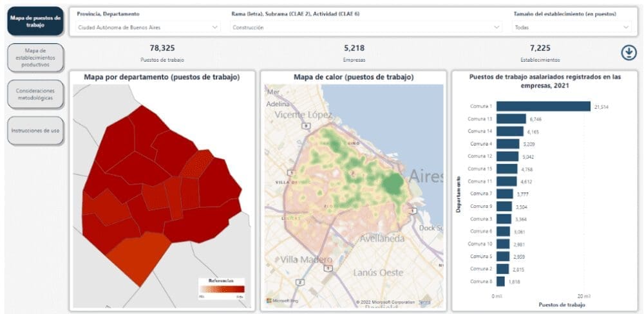The image size is (644, 314).
Task: Switch to Mapa de establecimientos productivos
Action: 35,58
